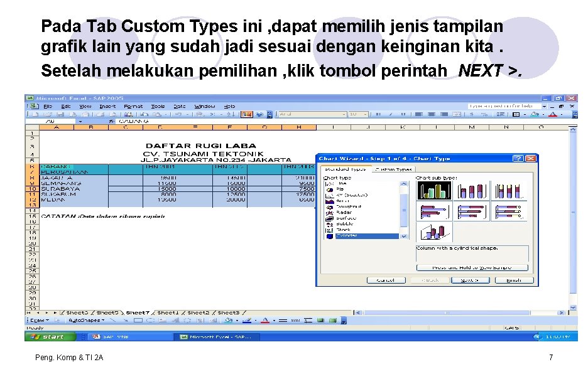This screenshot has height=384, width=588.
Task: Select the Rectangle drawing tool
Action: coord(138,320)
